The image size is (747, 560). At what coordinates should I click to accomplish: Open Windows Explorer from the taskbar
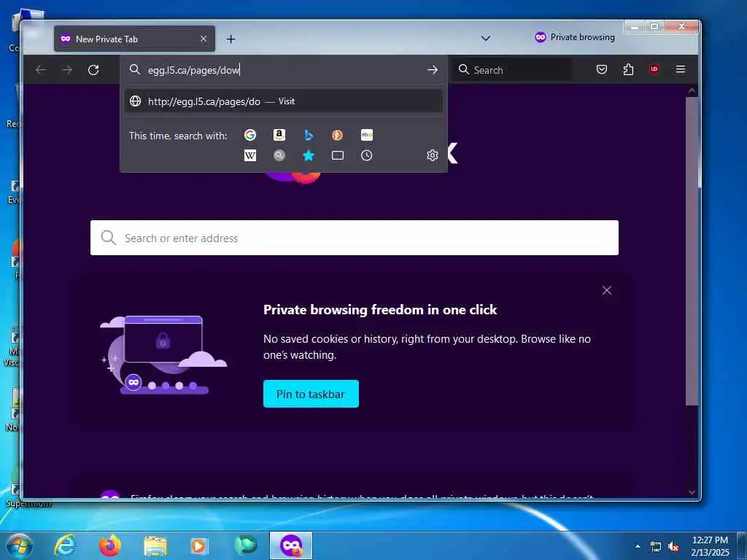[155, 546]
